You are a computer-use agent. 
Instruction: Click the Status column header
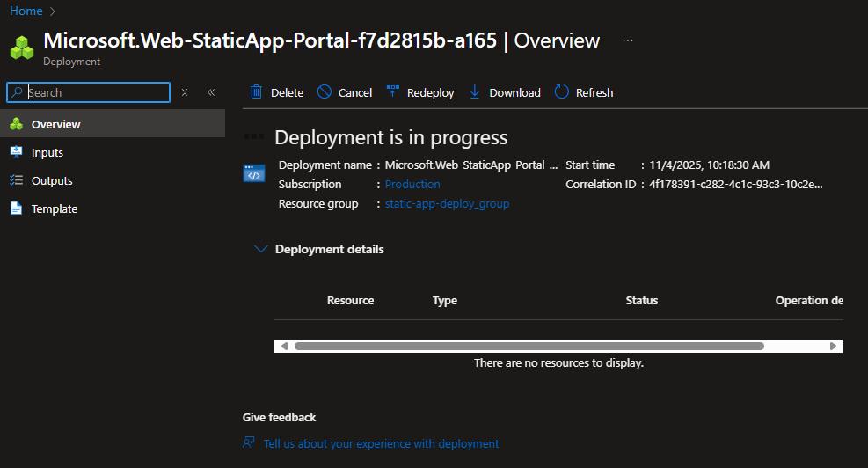click(642, 300)
